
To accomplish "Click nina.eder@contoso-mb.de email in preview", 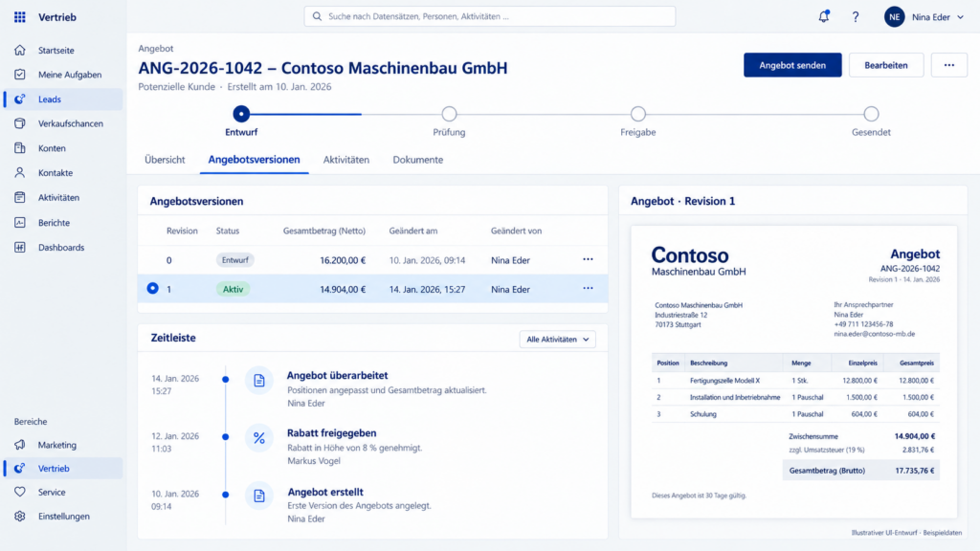I will tap(875, 334).
